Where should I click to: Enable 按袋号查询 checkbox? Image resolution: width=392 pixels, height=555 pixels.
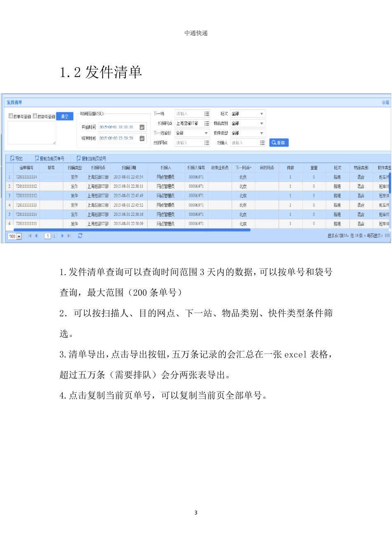35,116
